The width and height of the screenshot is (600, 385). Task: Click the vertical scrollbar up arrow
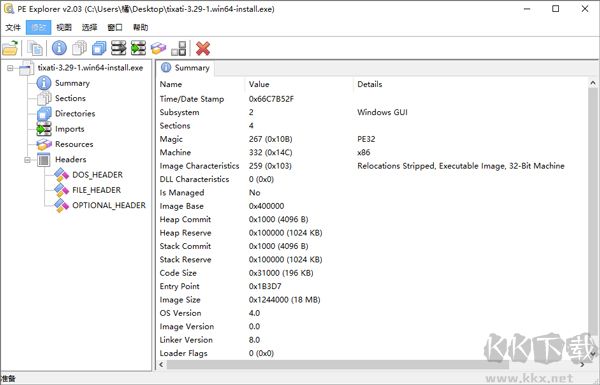[x=593, y=83]
